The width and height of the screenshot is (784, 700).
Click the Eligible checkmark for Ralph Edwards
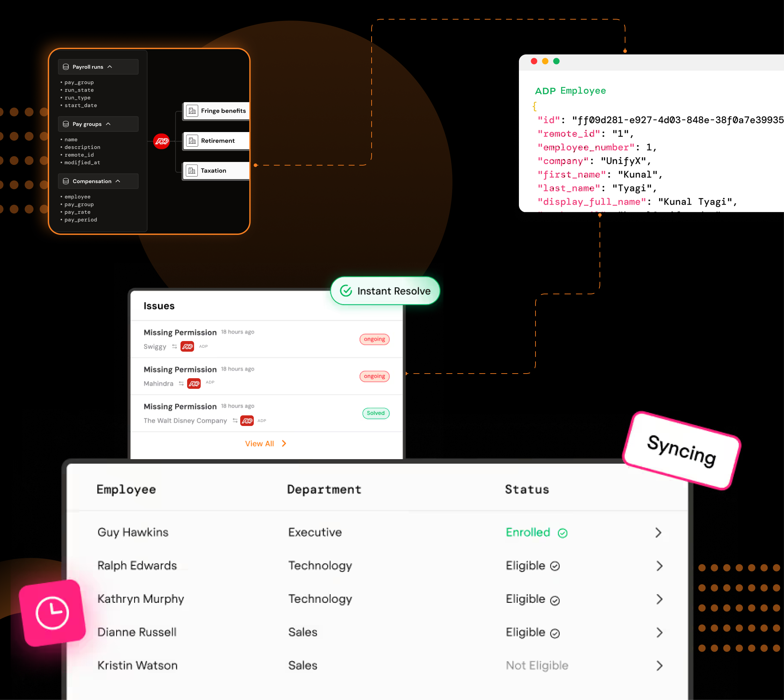pyautogui.click(x=555, y=566)
